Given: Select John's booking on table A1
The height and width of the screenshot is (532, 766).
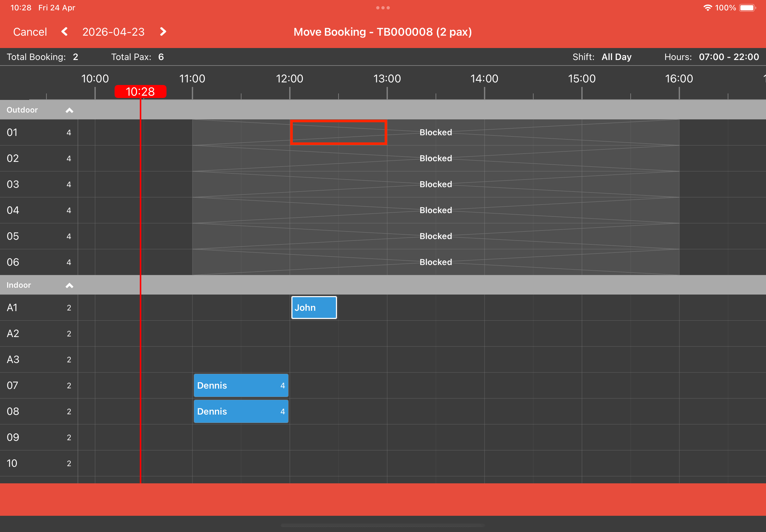Looking at the screenshot, I should [x=314, y=307].
